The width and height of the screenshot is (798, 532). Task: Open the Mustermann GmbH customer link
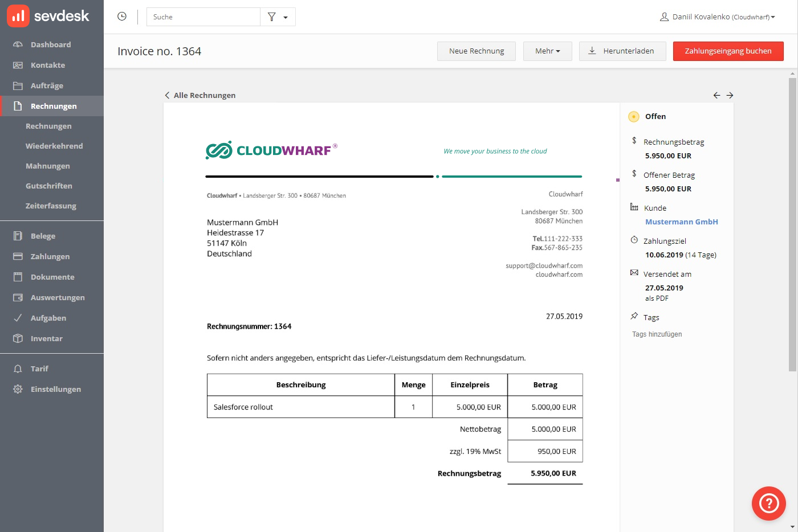click(682, 222)
